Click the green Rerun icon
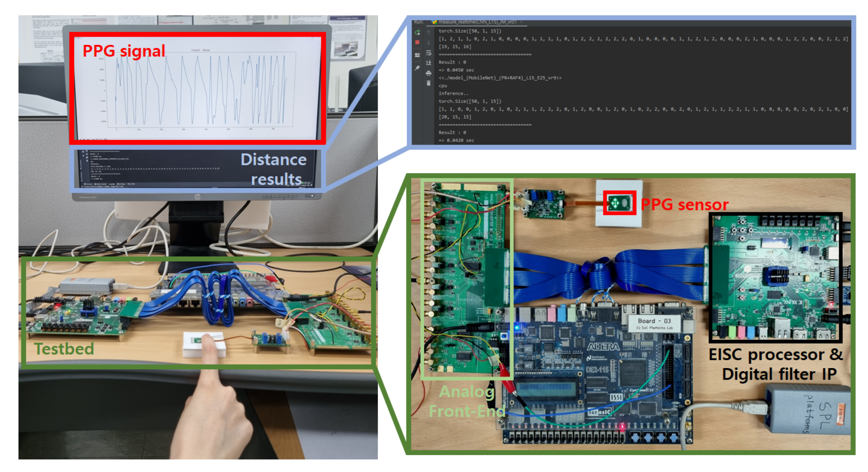This screenshot has width=868, height=472. [x=417, y=32]
